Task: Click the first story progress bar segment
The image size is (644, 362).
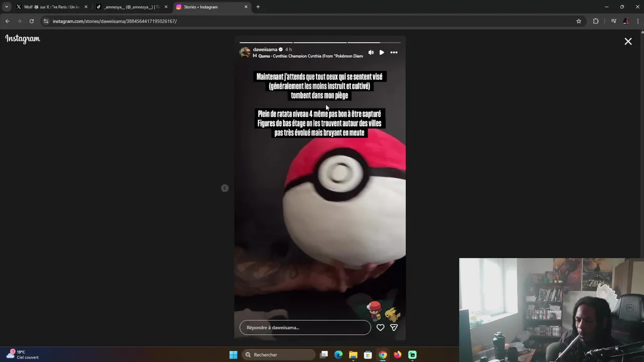Action: click(x=266, y=43)
